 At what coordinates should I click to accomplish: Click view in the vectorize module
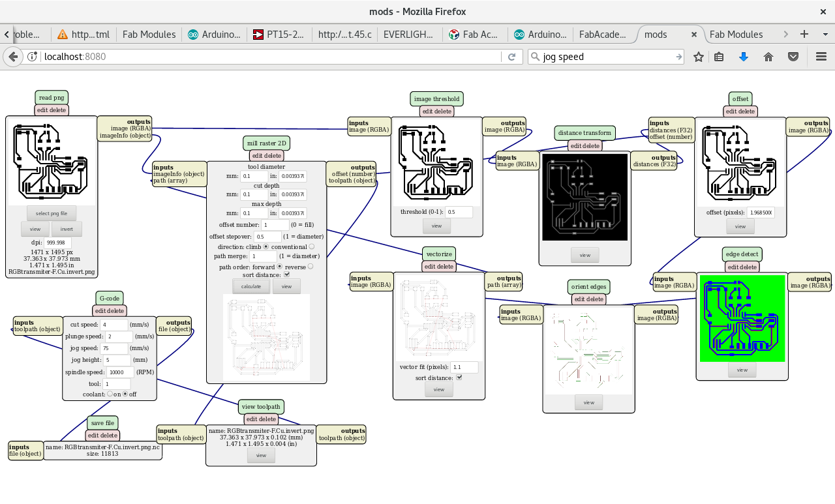(439, 389)
